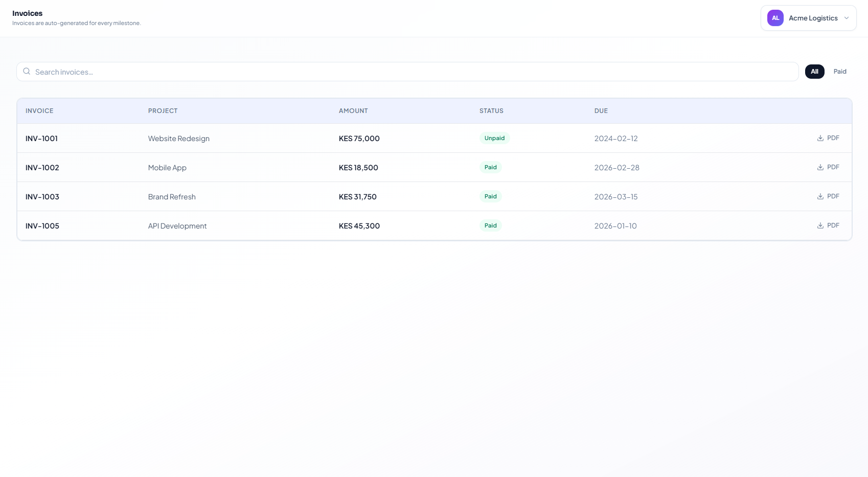Screen dimensions: 868x477
Task: Download the Brand Refresh invoice PDF
Action: tap(828, 196)
